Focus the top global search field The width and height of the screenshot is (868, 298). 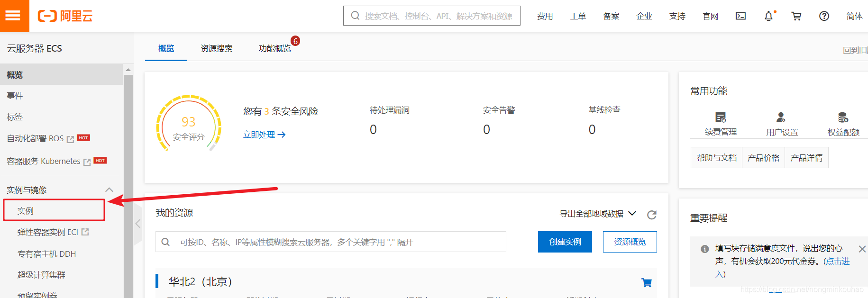coord(431,16)
